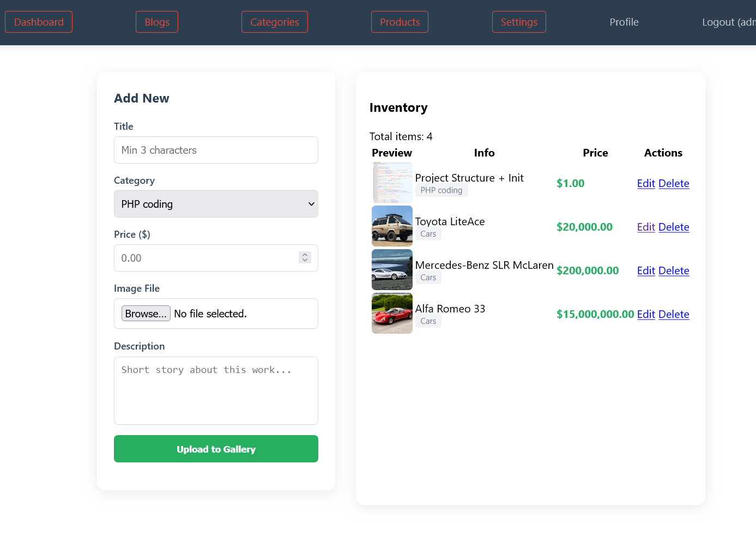Click the $1.00 price value

570,183
